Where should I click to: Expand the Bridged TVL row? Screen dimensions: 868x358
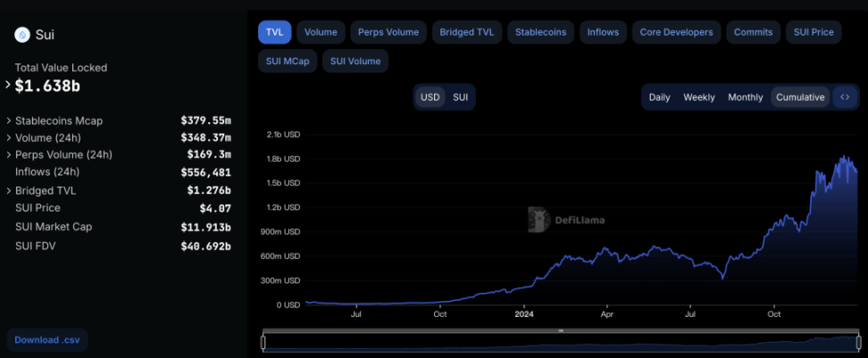(x=9, y=191)
